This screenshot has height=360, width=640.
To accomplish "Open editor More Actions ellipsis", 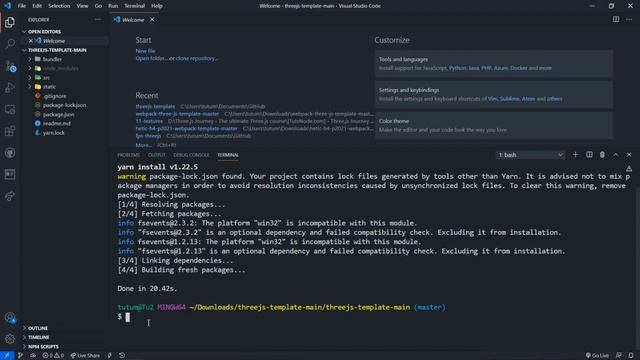I will click(x=629, y=19).
